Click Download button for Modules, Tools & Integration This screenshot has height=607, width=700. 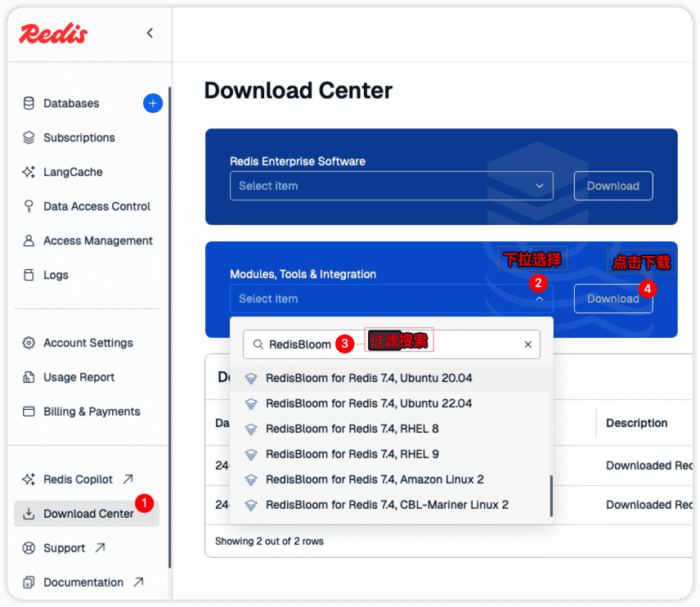coord(612,299)
